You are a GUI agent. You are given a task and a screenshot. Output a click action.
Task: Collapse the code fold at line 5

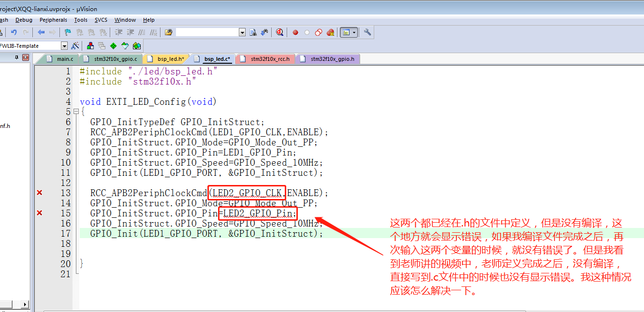(x=76, y=112)
